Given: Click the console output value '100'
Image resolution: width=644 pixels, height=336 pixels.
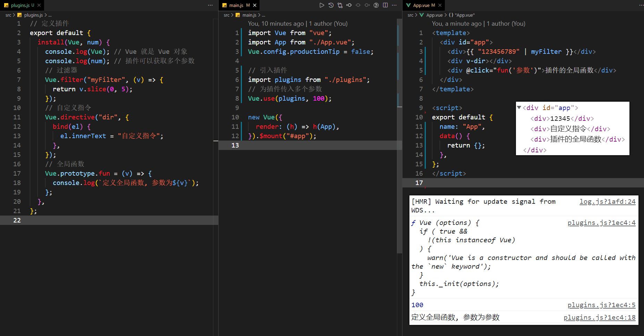Looking at the screenshot, I should [x=417, y=305].
